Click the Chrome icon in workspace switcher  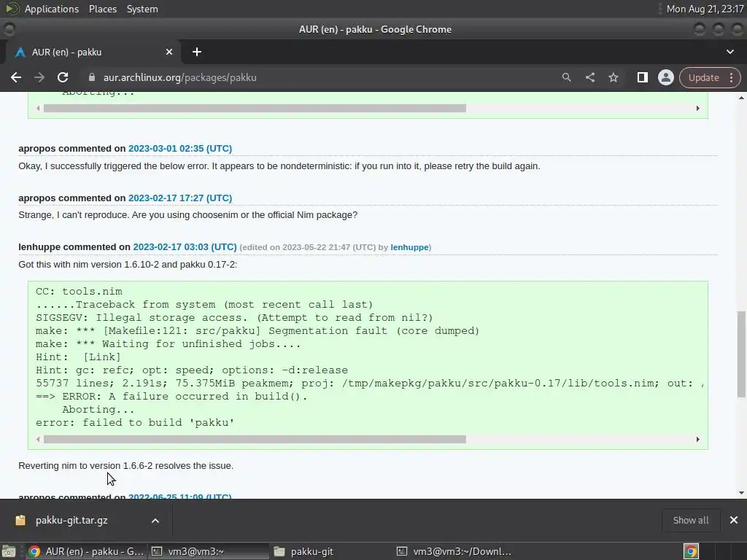(692, 551)
